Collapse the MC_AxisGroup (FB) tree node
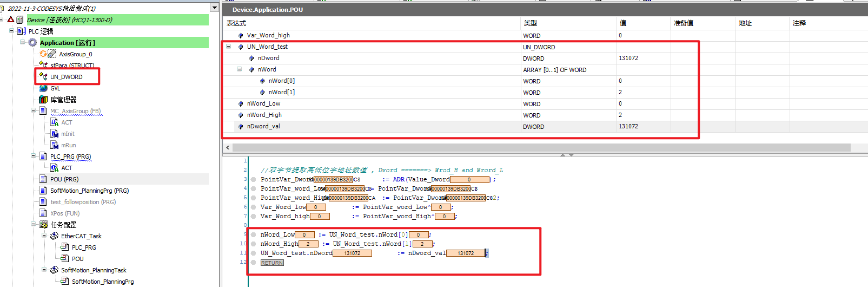This screenshot has width=868, height=287. click(34, 111)
